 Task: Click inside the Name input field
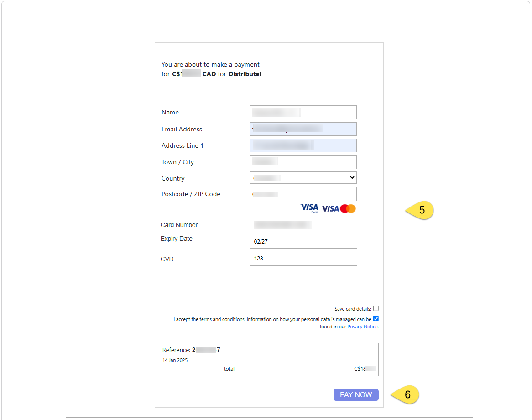tap(303, 112)
